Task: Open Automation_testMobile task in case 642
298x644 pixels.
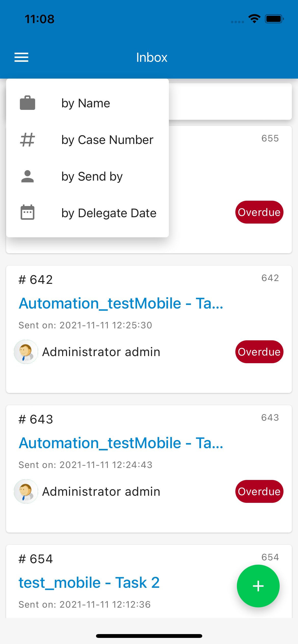Action: point(121,303)
